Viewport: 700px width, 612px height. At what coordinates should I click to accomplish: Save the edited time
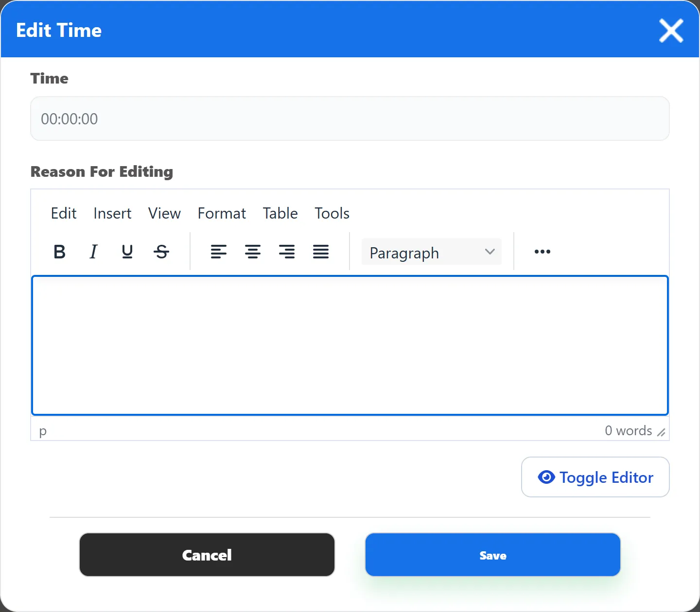tap(493, 555)
